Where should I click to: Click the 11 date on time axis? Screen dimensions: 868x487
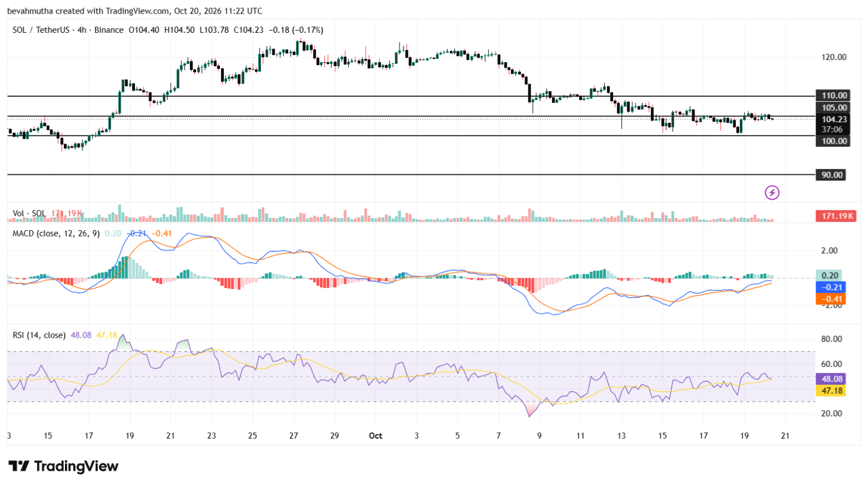(x=580, y=436)
